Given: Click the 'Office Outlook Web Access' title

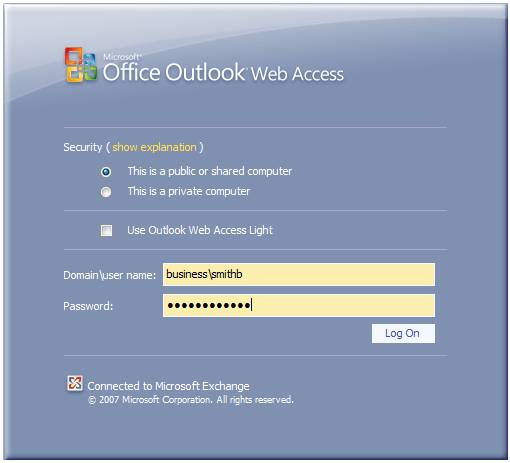Looking at the screenshot, I should pos(223,73).
